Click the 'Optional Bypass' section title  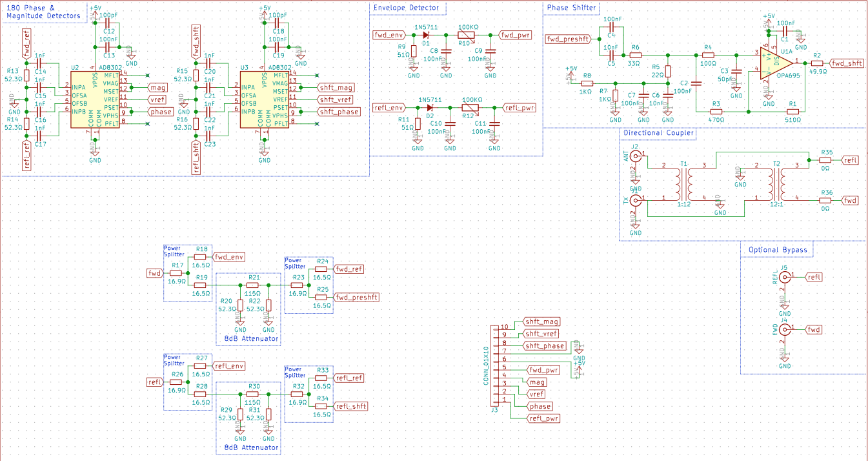pyautogui.click(x=778, y=250)
